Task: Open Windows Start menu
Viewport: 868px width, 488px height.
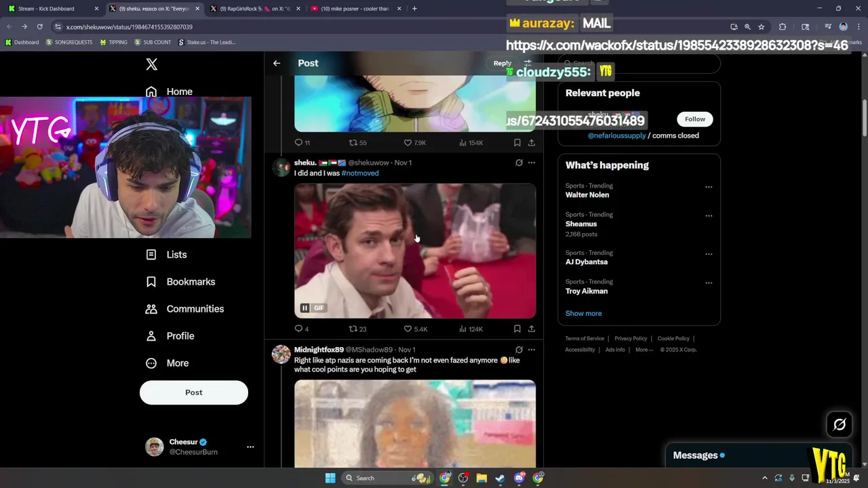Action: [330, 478]
